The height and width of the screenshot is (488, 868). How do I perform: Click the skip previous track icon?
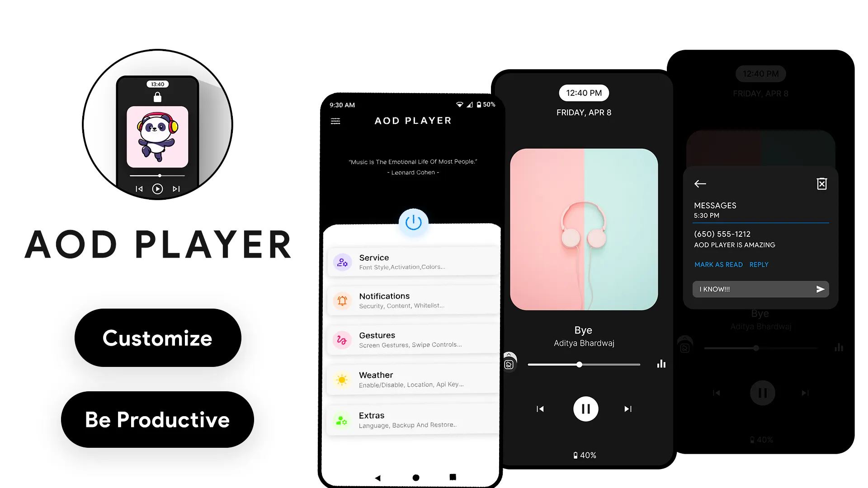pyautogui.click(x=540, y=409)
